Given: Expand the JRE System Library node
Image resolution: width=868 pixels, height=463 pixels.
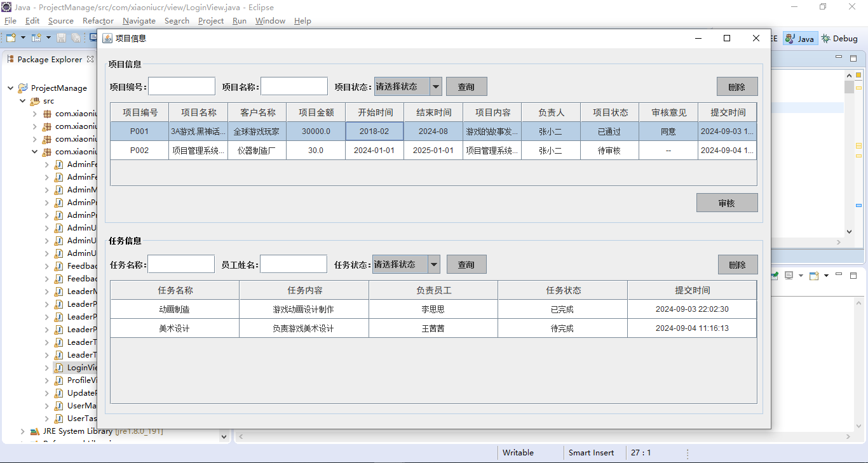Looking at the screenshot, I should coord(23,431).
